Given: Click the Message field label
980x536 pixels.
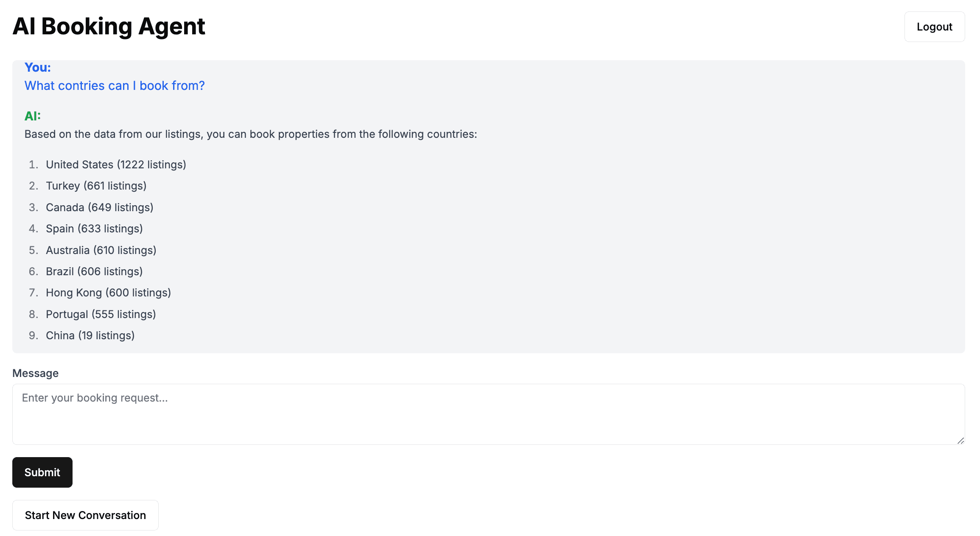Looking at the screenshot, I should click(36, 373).
